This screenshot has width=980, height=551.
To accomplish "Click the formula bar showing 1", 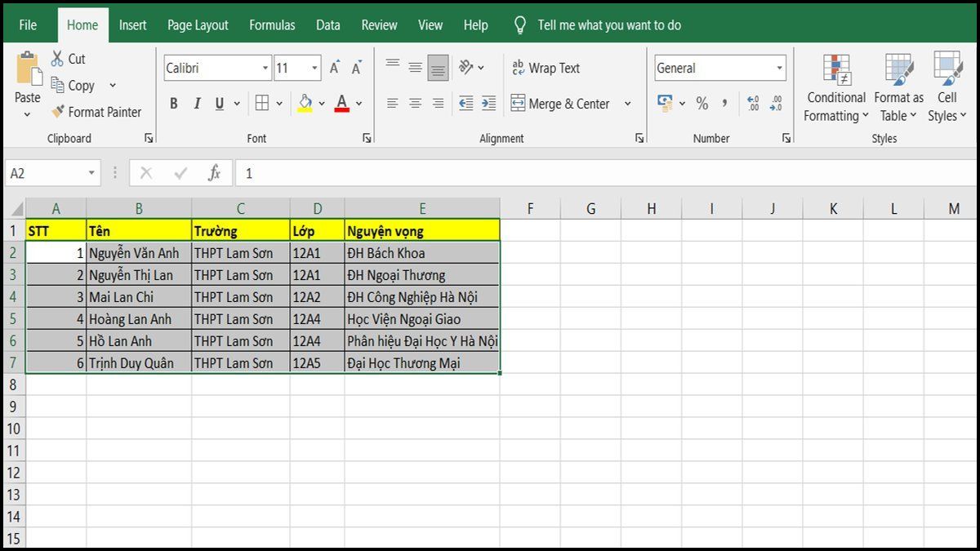I will [606, 173].
